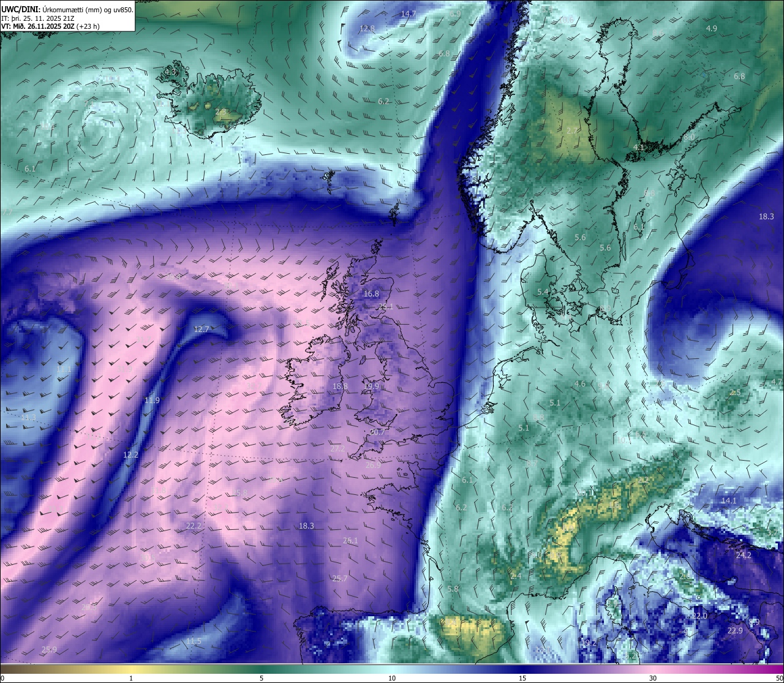Click the 24.2 value over the Adriatic

click(x=744, y=556)
